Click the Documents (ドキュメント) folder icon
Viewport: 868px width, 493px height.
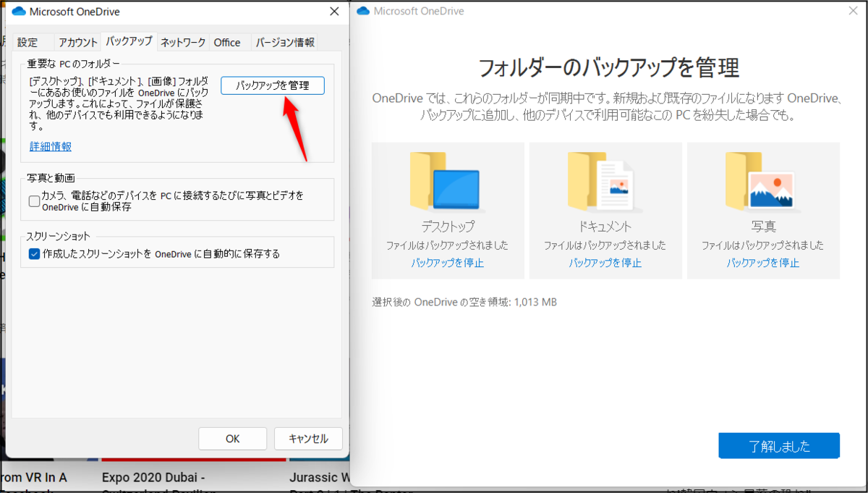pyautogui.click(x=600, y=181)
